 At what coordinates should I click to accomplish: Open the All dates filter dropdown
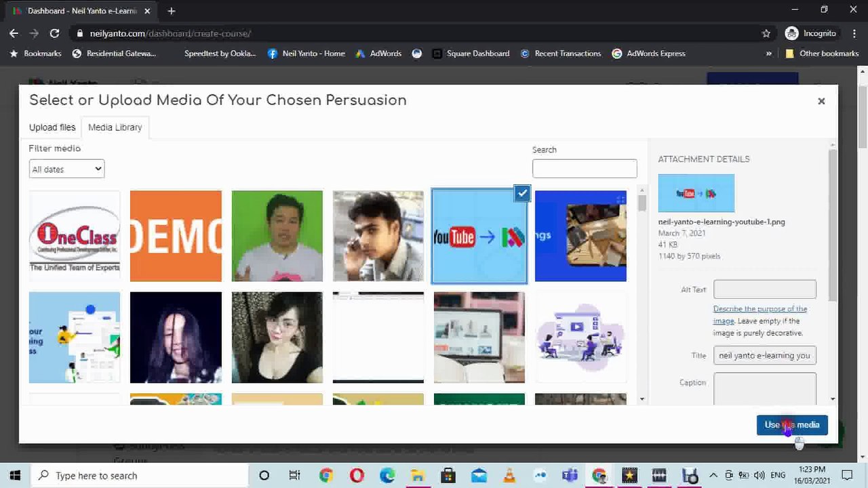click(x=66, y=169)
